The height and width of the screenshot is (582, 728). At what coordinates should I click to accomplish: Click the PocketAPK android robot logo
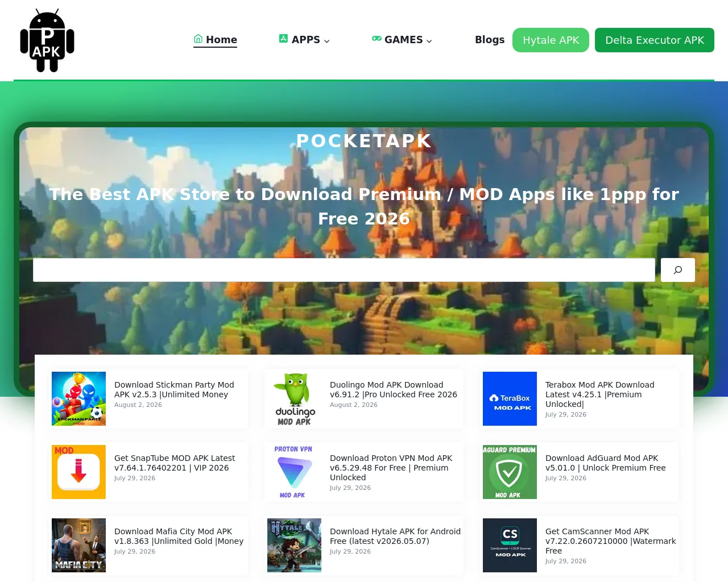click(x=47, y=40)
